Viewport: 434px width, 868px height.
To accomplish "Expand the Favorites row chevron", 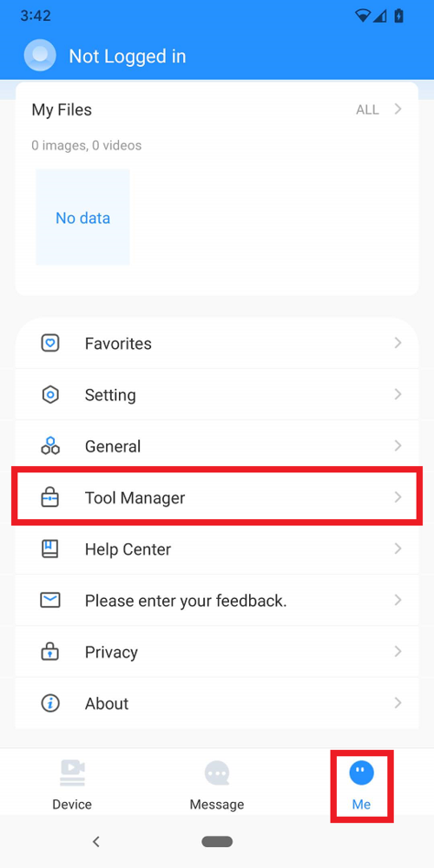I will pyautogui.click(x=398, y=343).
